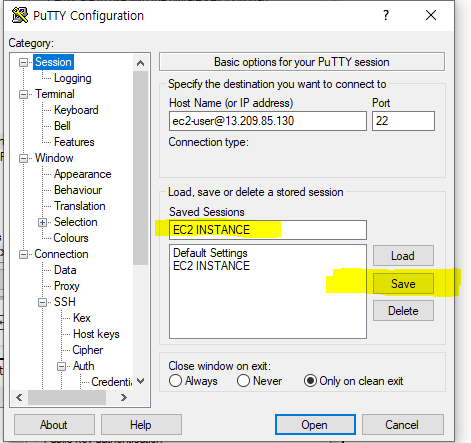Click the Save button
471x443 pixels.
403,284
